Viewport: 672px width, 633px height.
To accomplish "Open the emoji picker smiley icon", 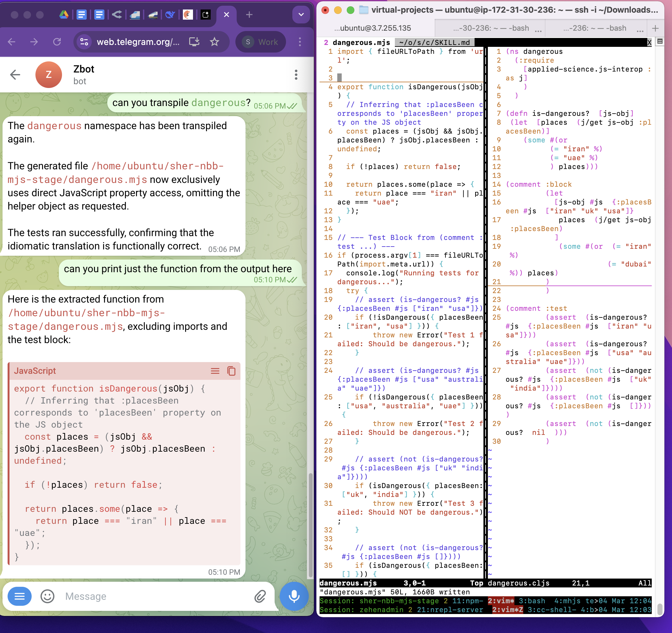I will (47, 596).
